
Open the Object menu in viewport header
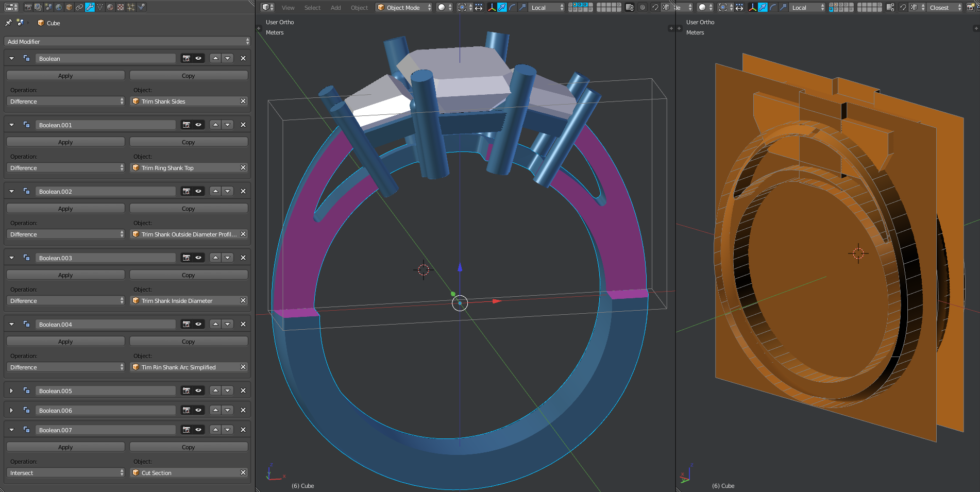tap(359, 7)
